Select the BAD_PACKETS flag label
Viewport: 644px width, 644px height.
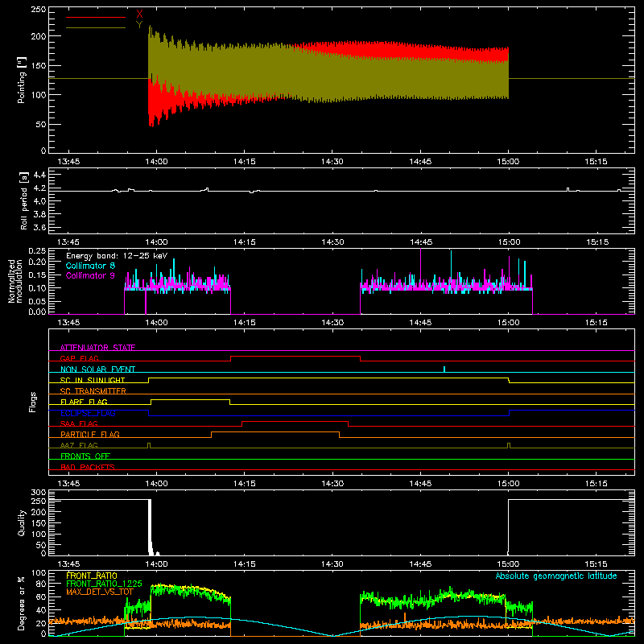point(88,467)
